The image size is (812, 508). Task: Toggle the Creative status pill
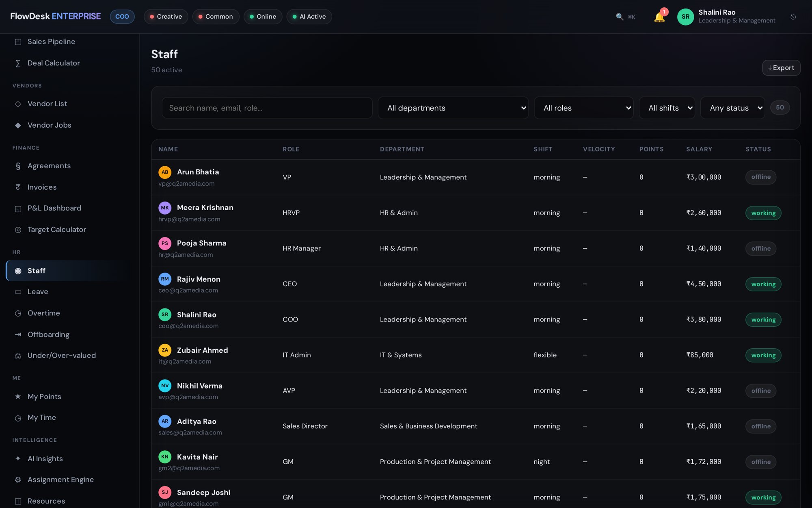pos(166,17)
